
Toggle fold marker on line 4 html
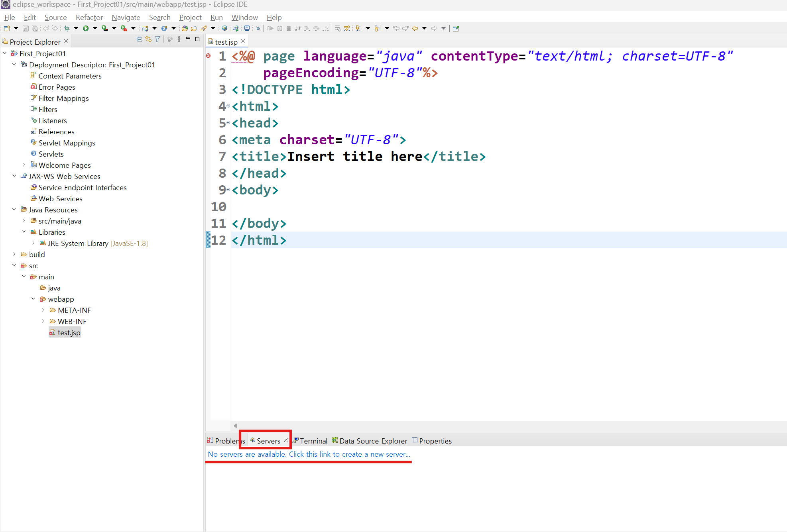(x=228, y=106)
